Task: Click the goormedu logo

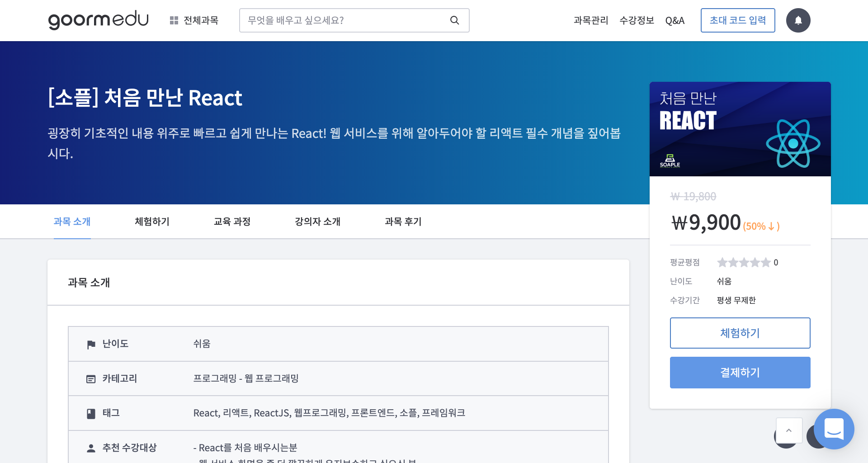Action: 98,20
